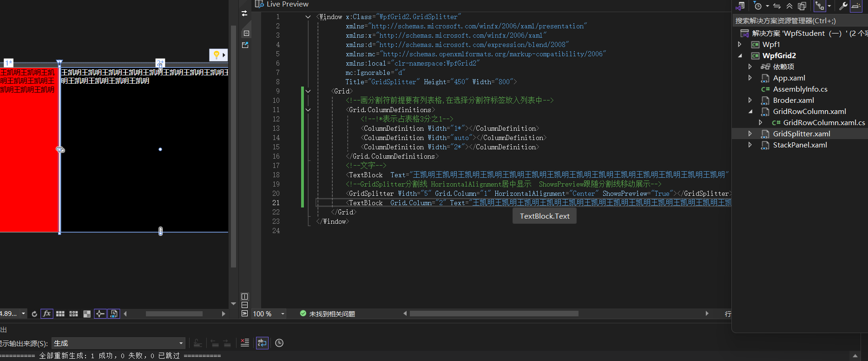The image size is (868, 361).
Task: Click the no issues found status indicator
Action: [x=328, y=314]
